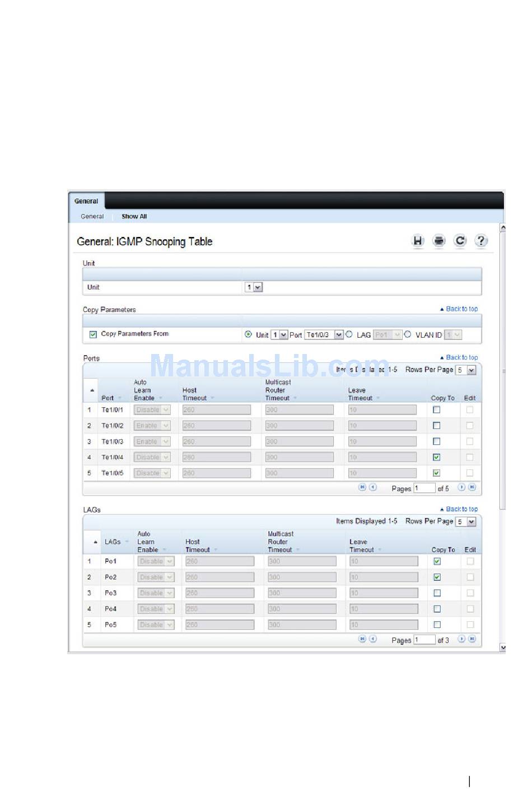Open Help via the question mark icon
The image size is (532, 792).
click(x=481, y=241)
